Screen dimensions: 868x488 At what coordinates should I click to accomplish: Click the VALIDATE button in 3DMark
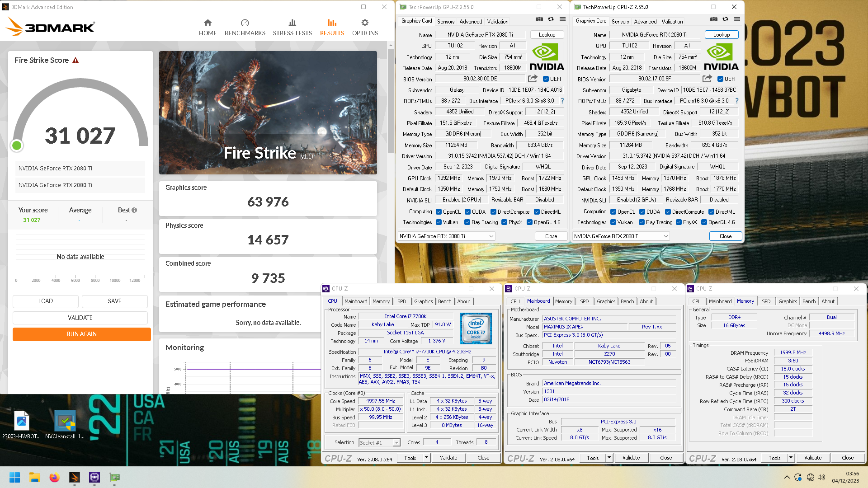click(80, 318)
